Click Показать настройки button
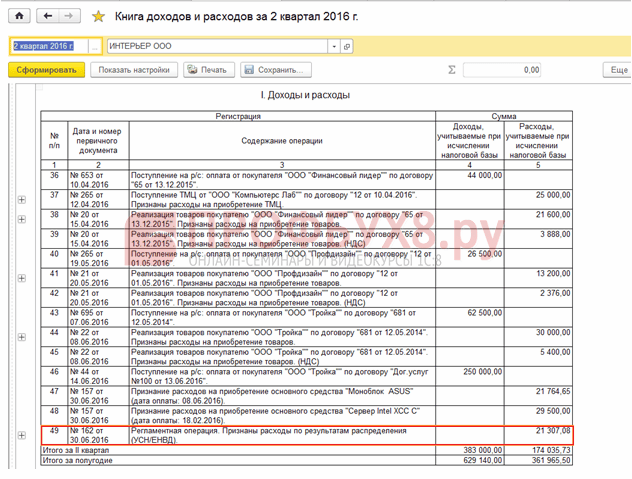This screenshot has width=632, height=479. point(134,70)
